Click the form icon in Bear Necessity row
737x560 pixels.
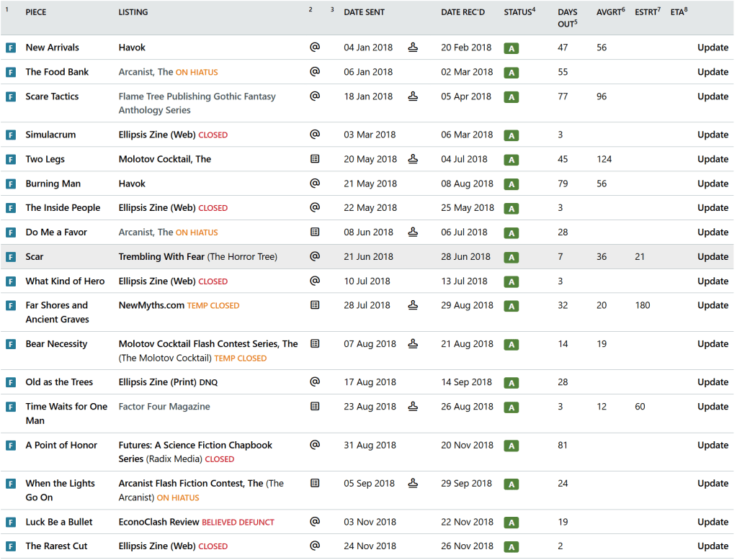point(314,344)
